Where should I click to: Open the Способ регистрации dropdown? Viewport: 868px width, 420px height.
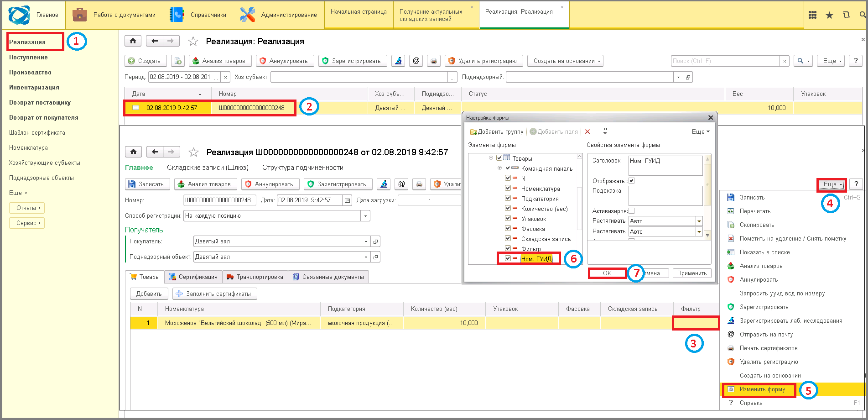pyautogui.click(x=365, y=216)
